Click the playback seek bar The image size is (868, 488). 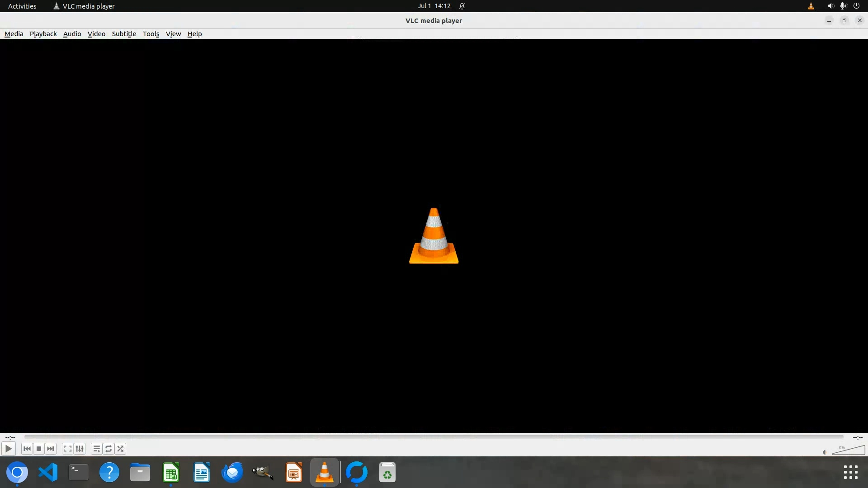[434, 437]
